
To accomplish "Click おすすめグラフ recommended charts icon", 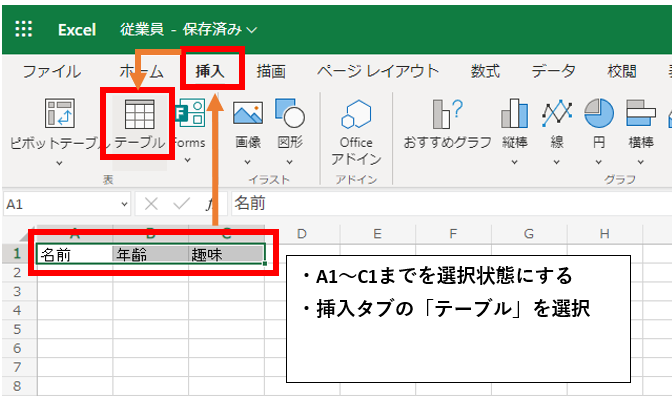I will [447, 114].
